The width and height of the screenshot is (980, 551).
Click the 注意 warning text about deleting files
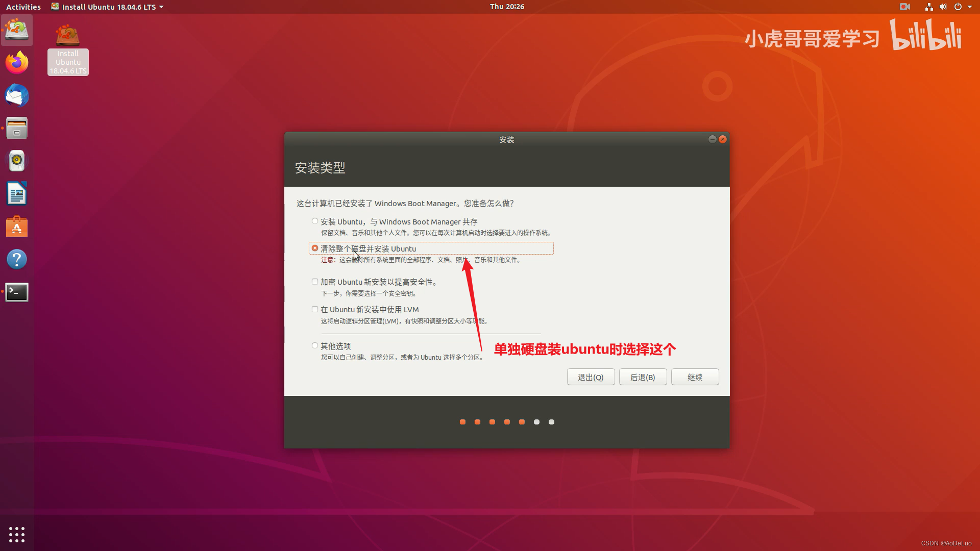[x=421, y=260]
